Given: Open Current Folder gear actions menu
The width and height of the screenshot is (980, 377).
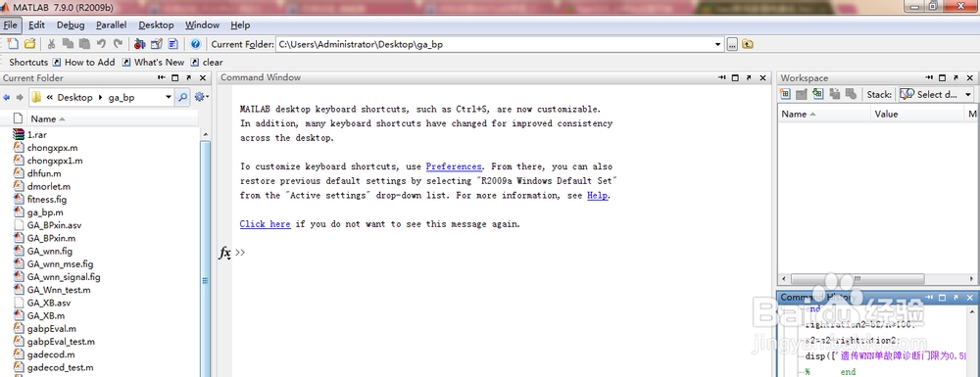Looking at the screenshot, I should (x=201, y=97).
